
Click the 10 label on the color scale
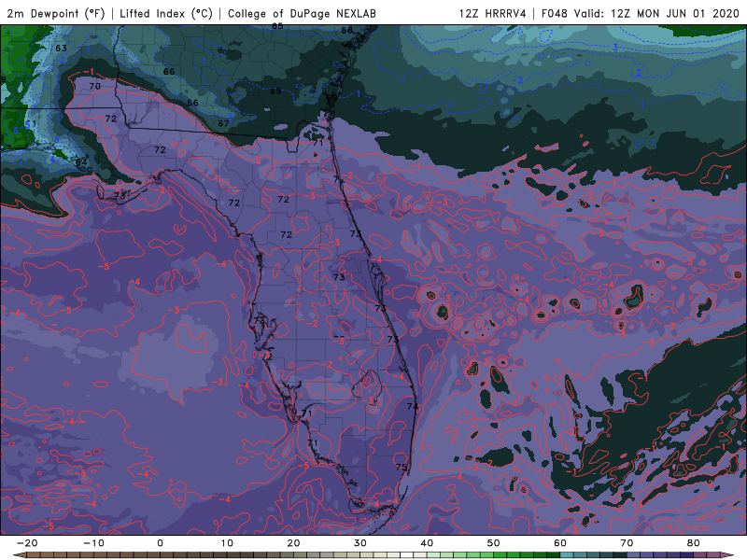click(x=227, y=543)
